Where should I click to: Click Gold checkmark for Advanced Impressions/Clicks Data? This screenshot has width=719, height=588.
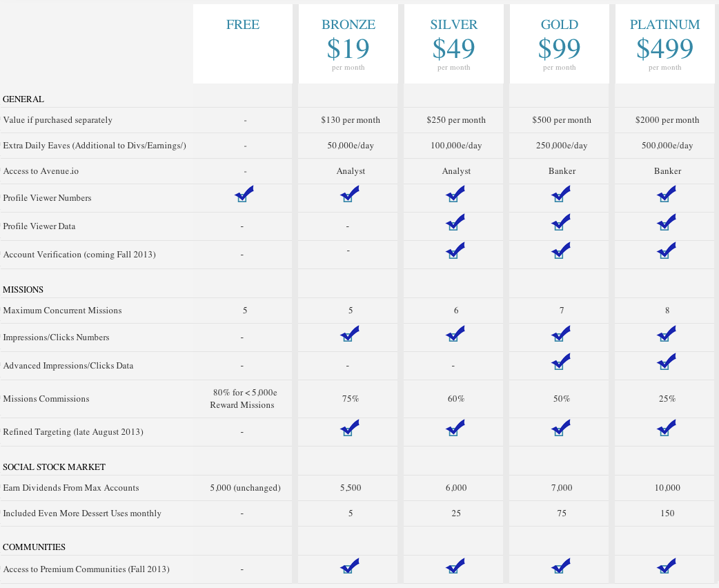click(560, 362)
